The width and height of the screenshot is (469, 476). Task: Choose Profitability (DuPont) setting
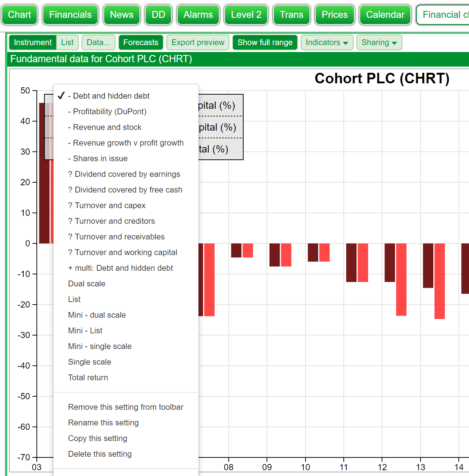click(126, 111)
